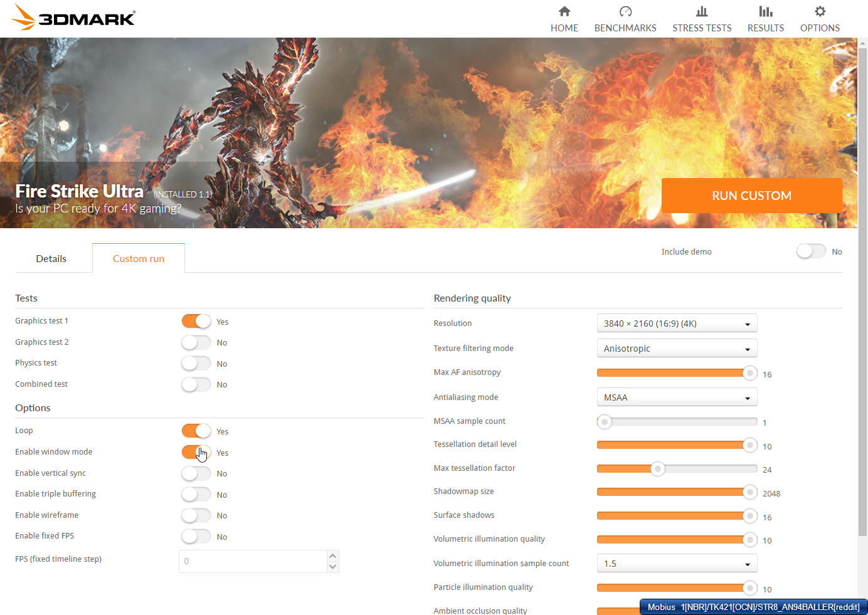The image size is (868, 615).
Task: Open Texture filtering mode dropdown
Action: coord(677,348)
